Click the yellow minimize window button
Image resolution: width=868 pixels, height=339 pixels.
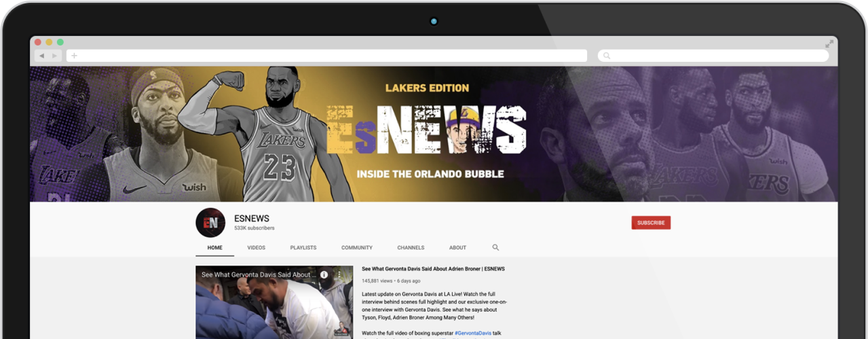pyautogui.click(x=49, y=42)
